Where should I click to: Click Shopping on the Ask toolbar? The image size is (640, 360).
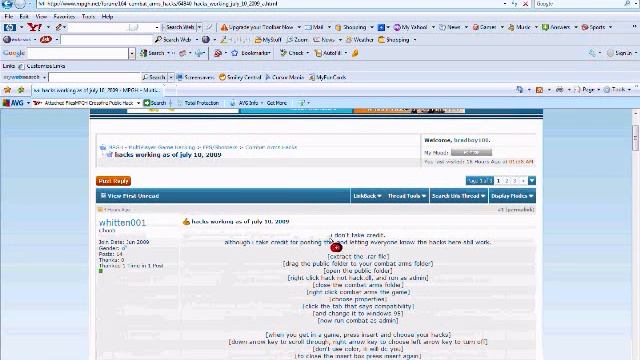click(394, 40)
